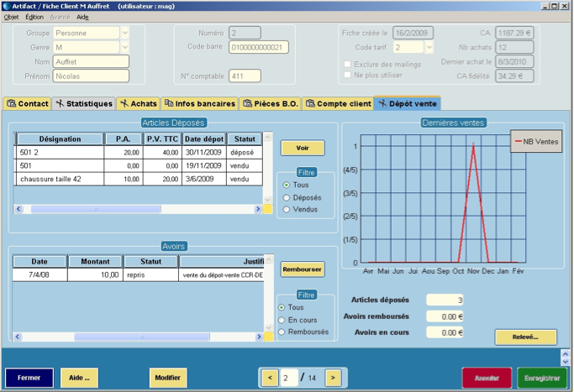
Task: Click Articles Déposés horizontal scrollbar thumb
Action: (96, 209)
